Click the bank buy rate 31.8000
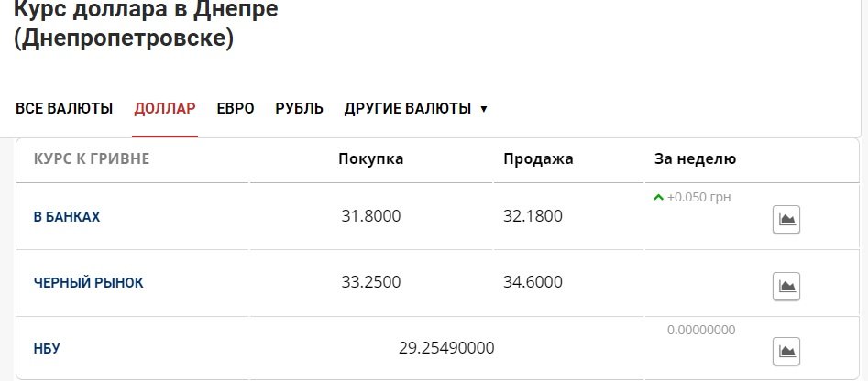Screen dimensions: 868x381 point(371,217)
